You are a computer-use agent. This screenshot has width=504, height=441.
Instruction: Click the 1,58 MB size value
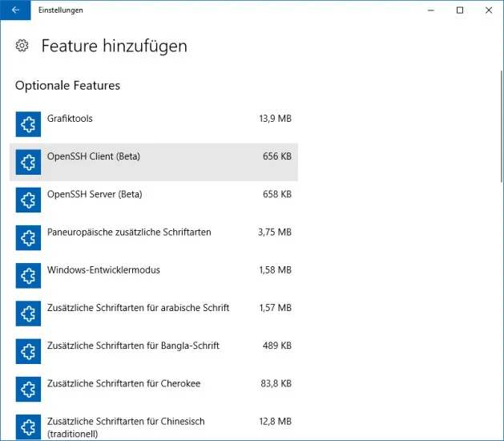pyautogui.click(x=275, y=270)
